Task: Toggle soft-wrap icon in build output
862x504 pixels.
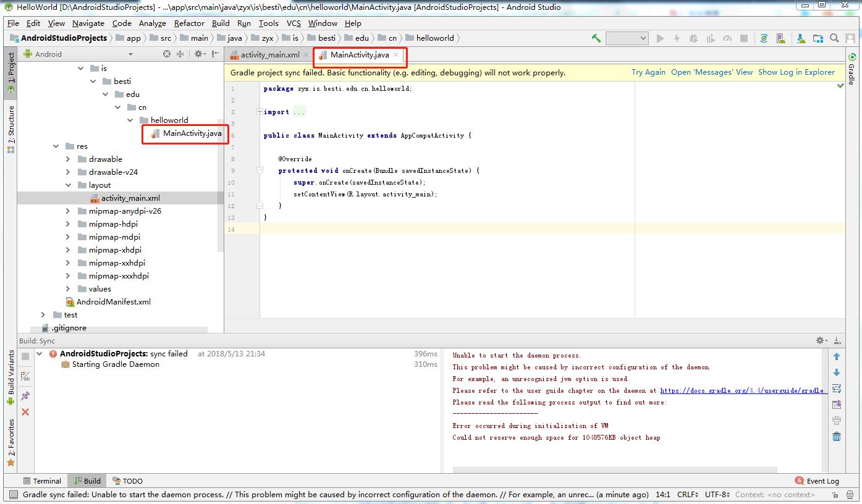Action: point(837,389)
